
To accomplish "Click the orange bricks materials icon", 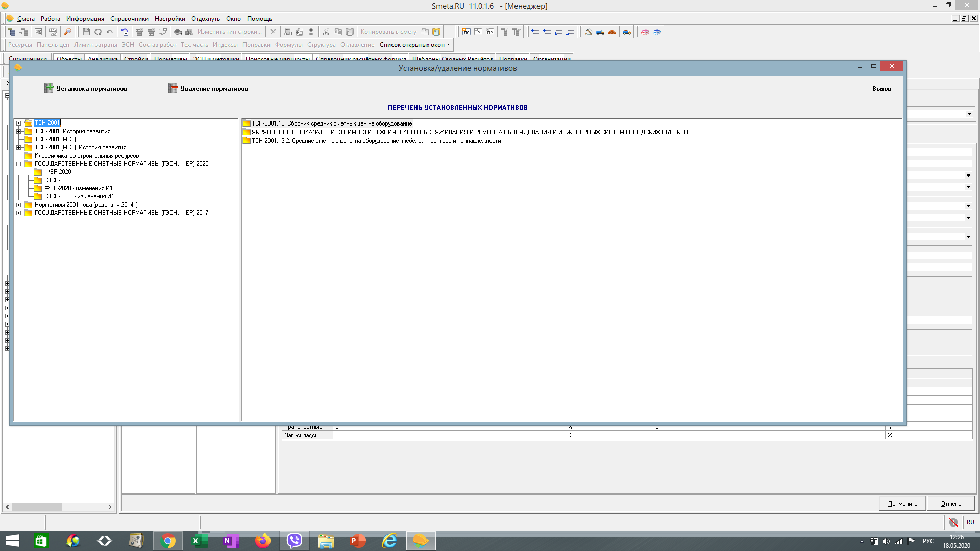I will click(x=612, y=32).
